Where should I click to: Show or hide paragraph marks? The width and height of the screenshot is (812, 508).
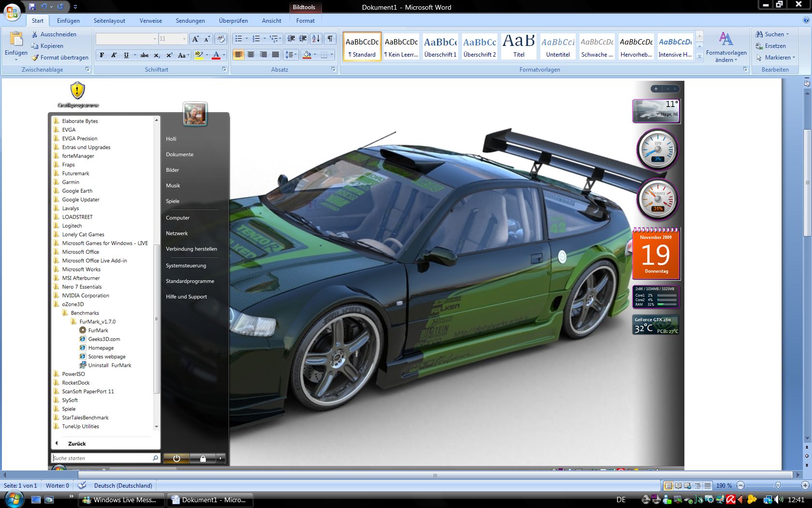330,39
